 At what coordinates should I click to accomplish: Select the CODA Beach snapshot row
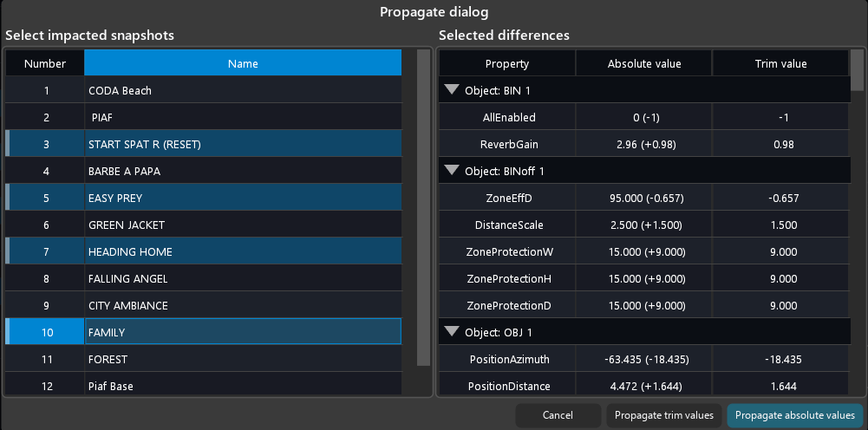(x=243, y=90)
